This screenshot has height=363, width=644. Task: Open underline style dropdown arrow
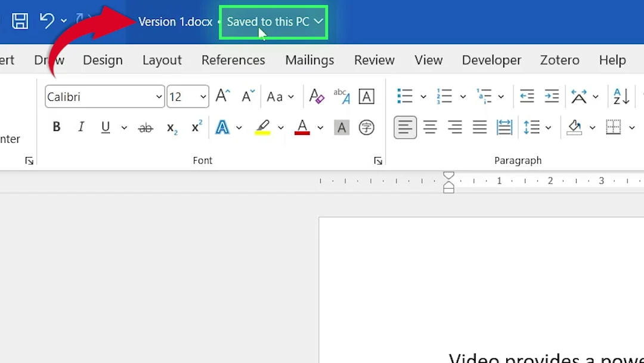pos(124,128)
